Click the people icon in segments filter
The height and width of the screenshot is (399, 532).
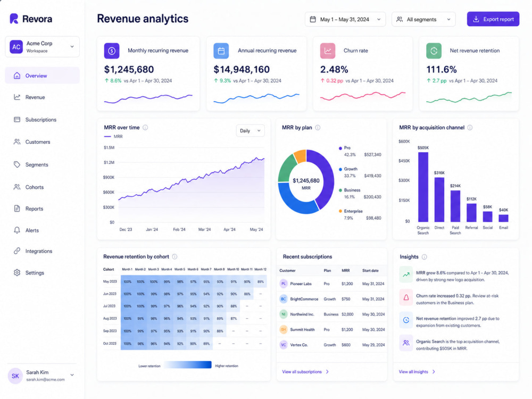400,19
